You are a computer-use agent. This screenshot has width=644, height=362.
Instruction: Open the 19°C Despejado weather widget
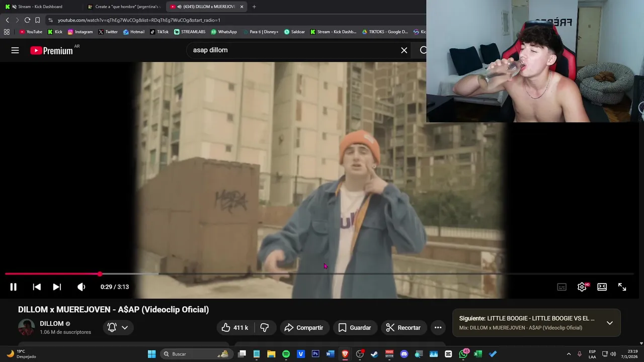21,354
